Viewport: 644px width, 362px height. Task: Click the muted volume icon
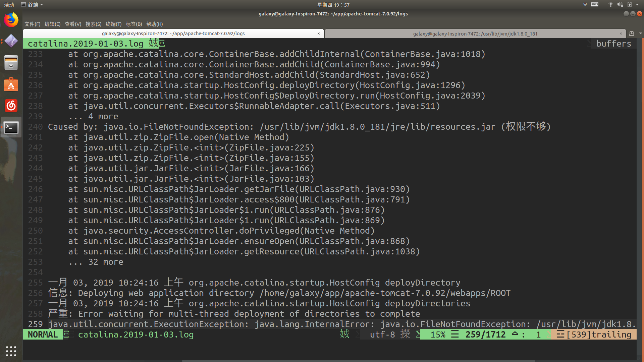pos(620,5)
